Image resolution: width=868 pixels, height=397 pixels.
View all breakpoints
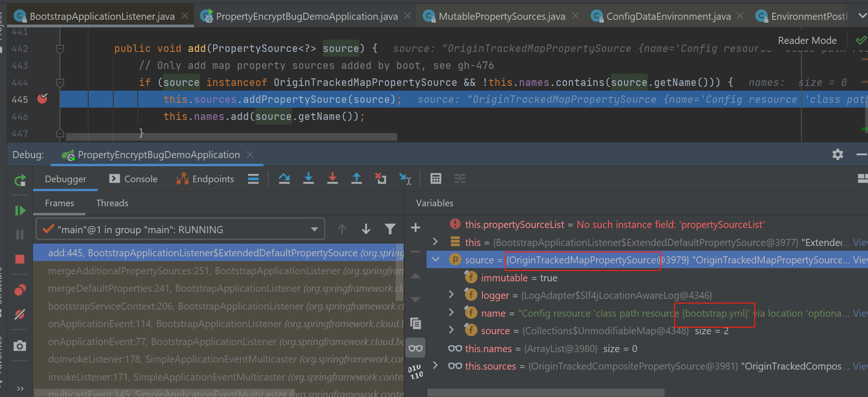tap(20, 290)
